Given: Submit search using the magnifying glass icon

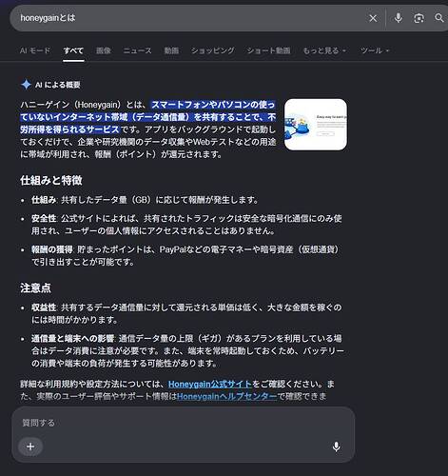Looking at the screenshot, I should coord(439,18).
